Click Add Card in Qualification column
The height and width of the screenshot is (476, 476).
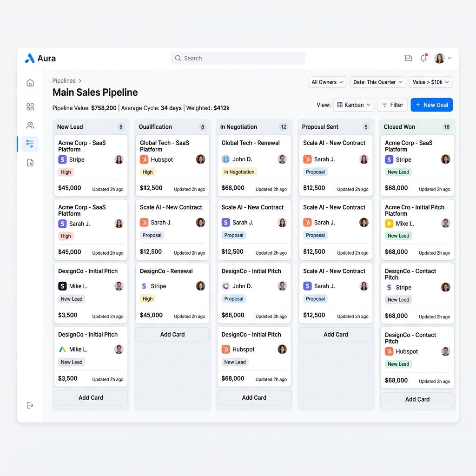[172, 335]
